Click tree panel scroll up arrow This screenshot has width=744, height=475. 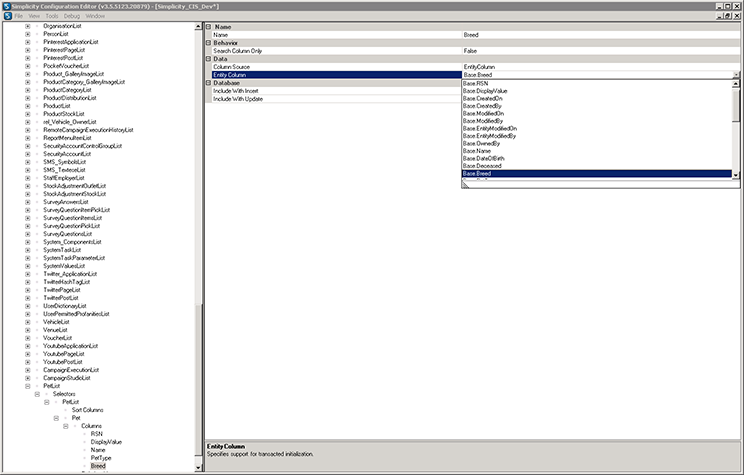[198, 27]
